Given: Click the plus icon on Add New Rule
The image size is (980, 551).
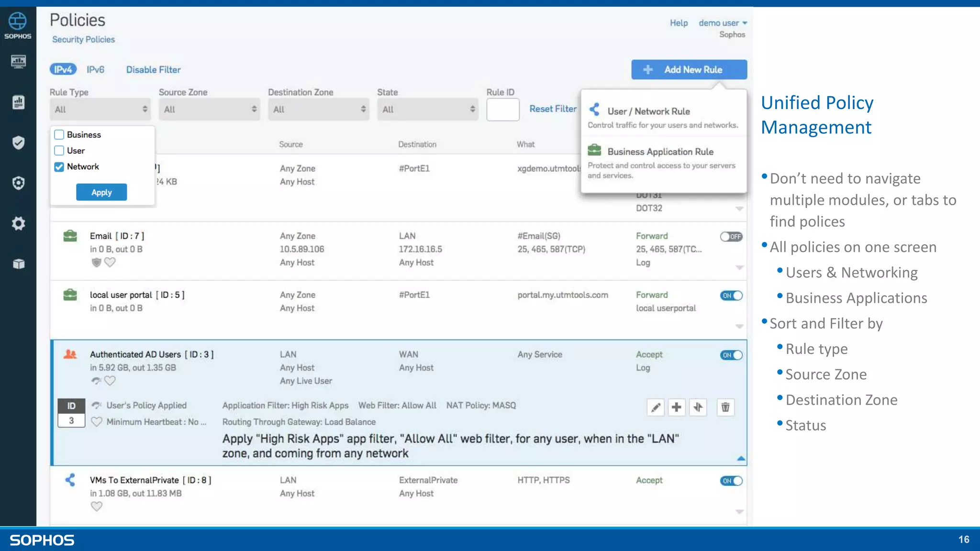Looking at the screenshot, I should [x=648, y=70].
